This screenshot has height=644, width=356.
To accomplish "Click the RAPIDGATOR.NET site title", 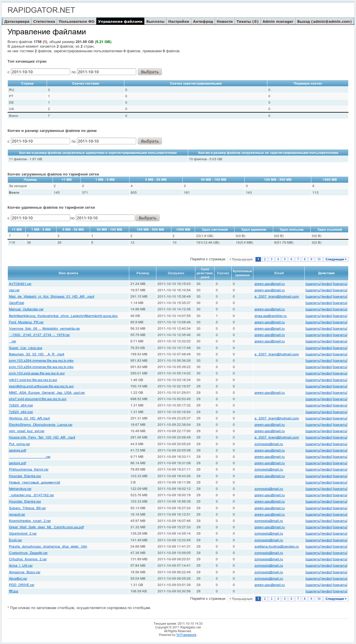I will tap(41, 10).
